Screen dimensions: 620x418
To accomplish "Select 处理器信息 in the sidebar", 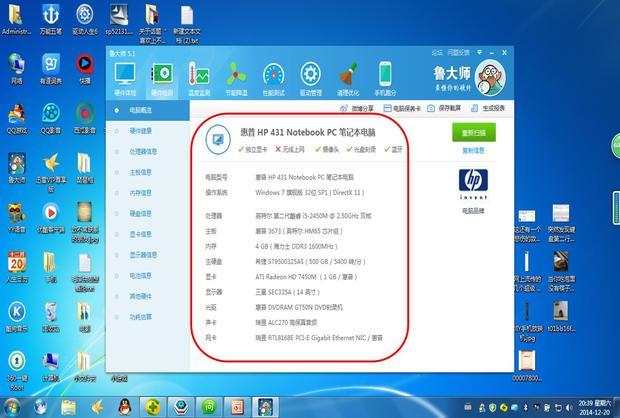I will (143, 151).
